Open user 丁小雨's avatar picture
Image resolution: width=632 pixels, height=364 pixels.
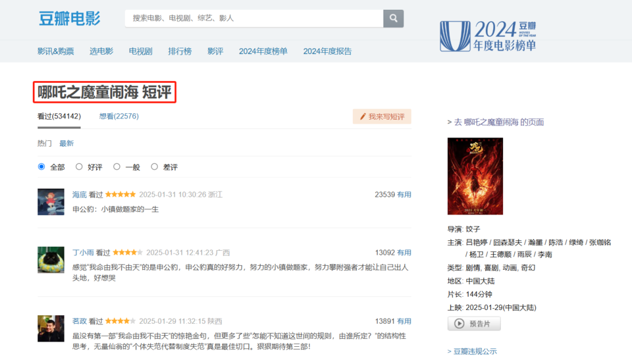pyautogui.click(x=51, y=260)
